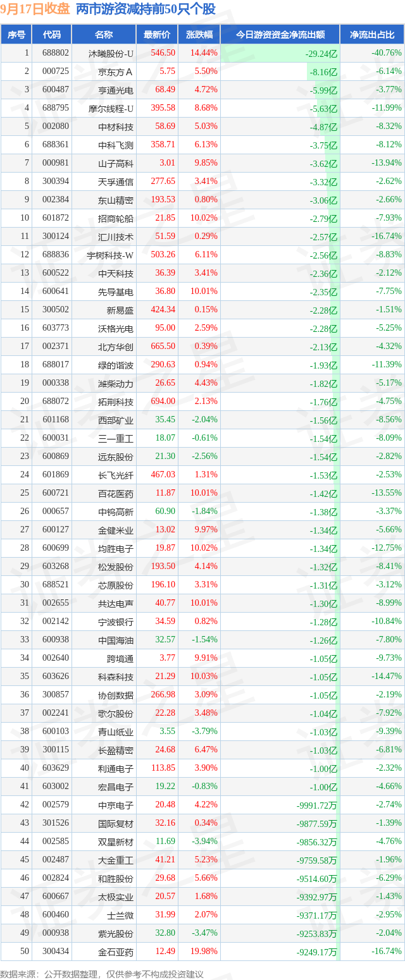Click the 净流出占比 column header
The width and height of the screenshot is (405, 980).
(x=372, y=35)
